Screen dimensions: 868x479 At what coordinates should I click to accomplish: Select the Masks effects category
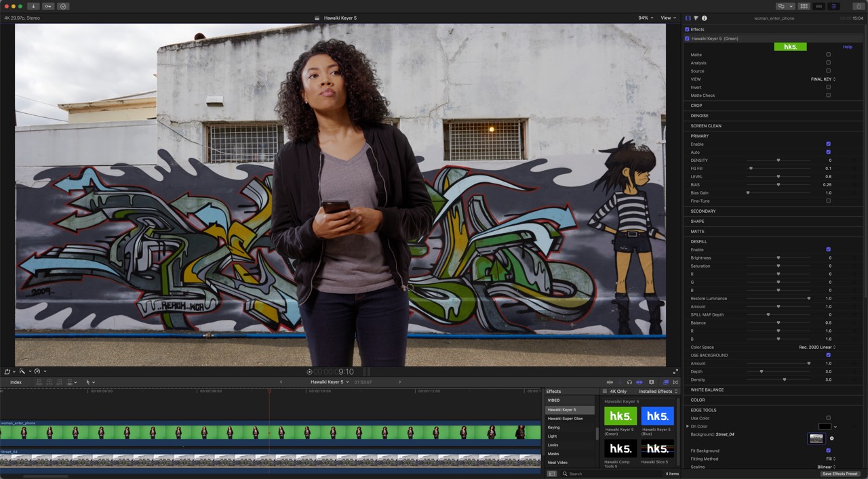pos(553,454)
